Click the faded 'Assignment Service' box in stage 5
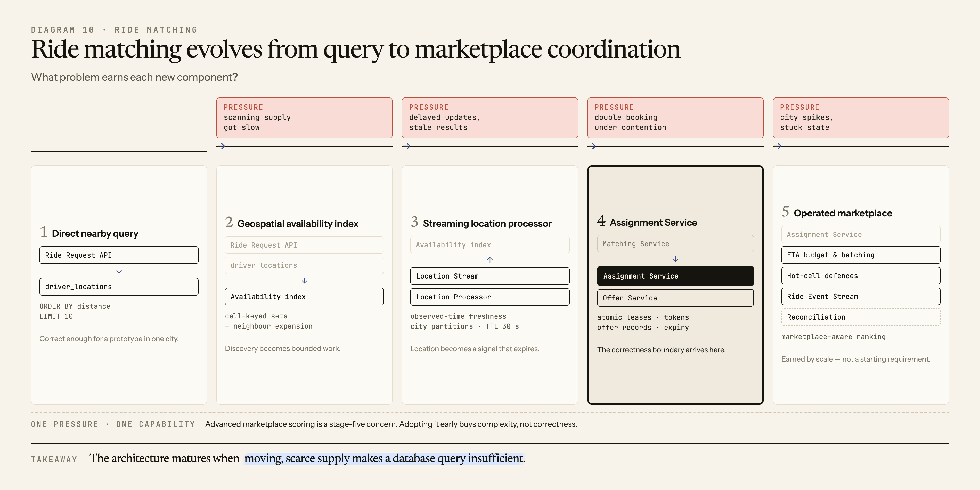980x490 pixels. click(861, 234)
